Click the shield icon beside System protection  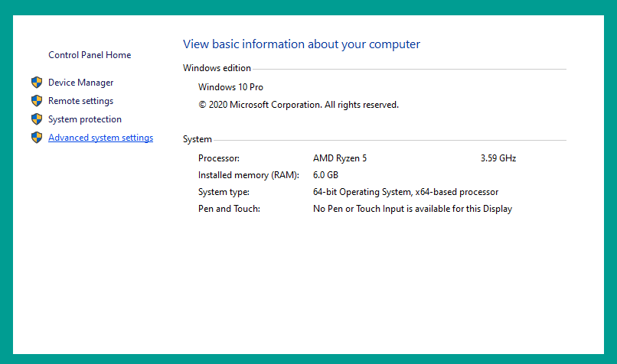(x=37, y=119)
